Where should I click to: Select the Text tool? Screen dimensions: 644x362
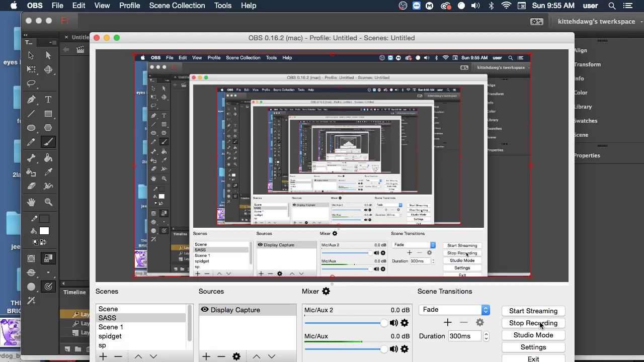(x=48, y=100)
